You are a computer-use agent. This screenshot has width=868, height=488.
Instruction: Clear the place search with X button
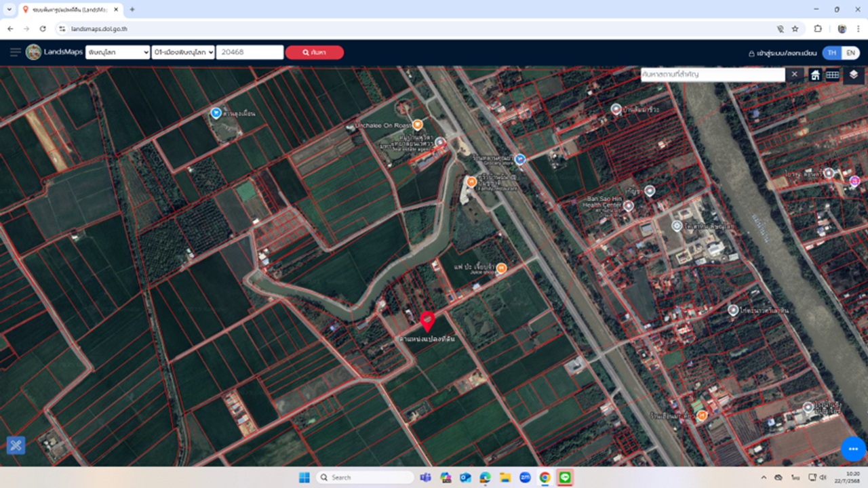coord(794,75)
